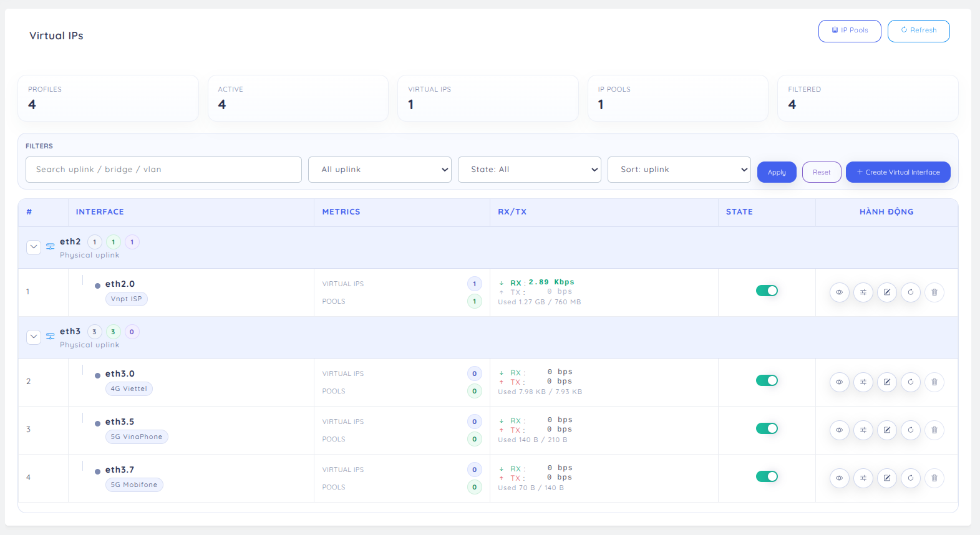Select the eth2.0 interface name

click(x=120, y=284)
